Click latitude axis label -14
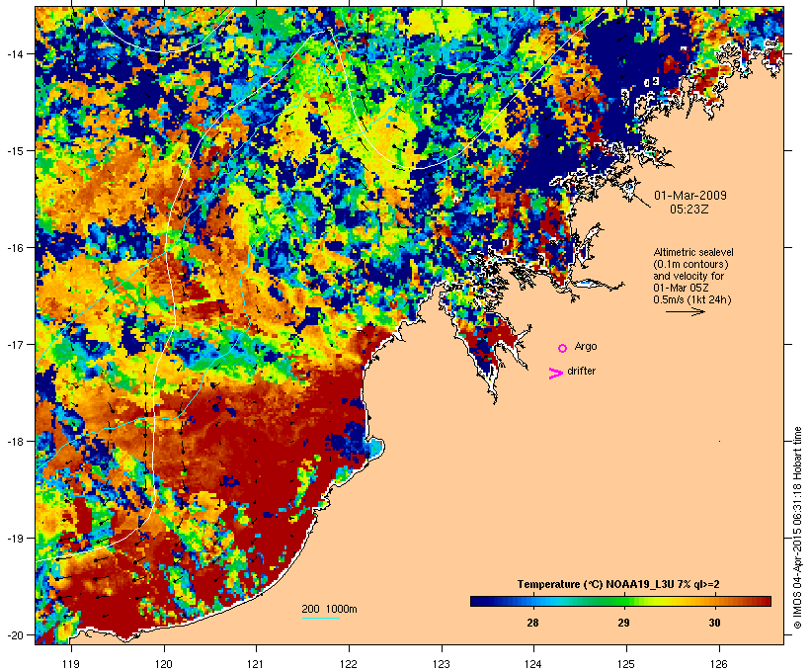 [x=15, y=53]
